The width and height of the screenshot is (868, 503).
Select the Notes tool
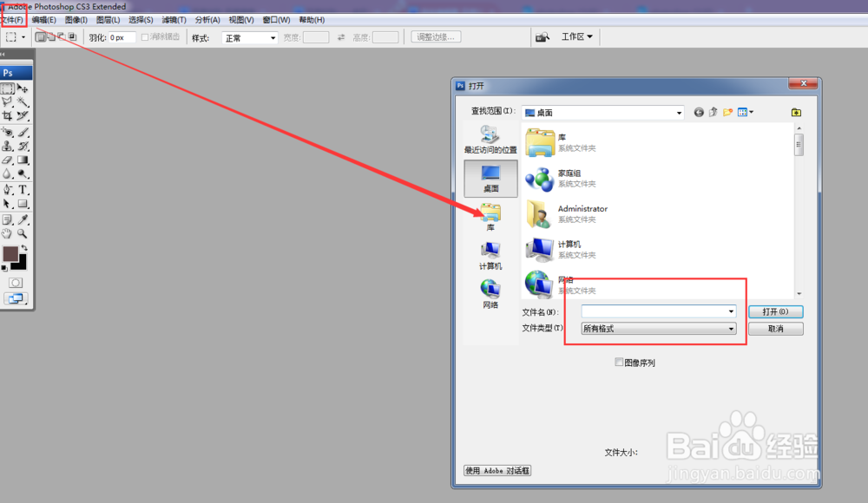[x=7, y=220]
